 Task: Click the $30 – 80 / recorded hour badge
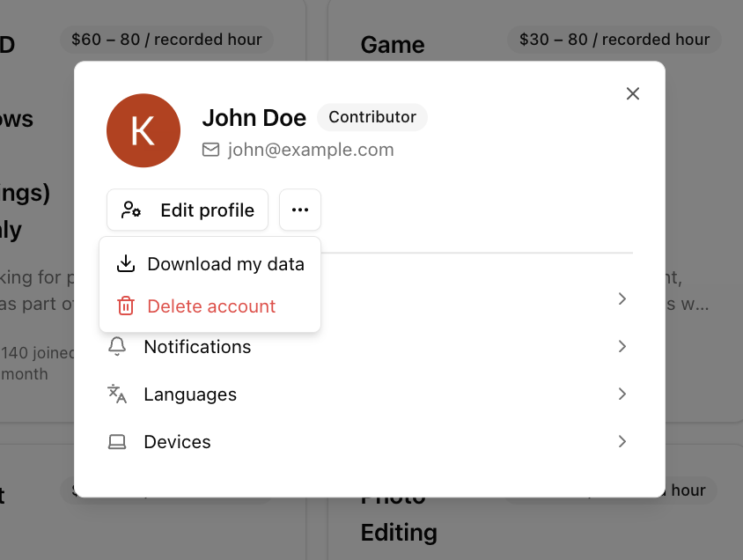[x=614, y=40]
